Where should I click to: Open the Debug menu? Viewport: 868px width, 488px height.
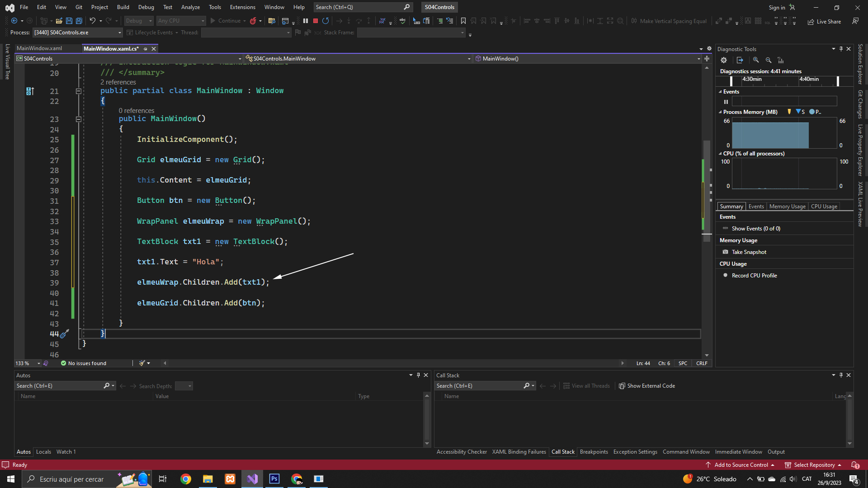(146, 7)
